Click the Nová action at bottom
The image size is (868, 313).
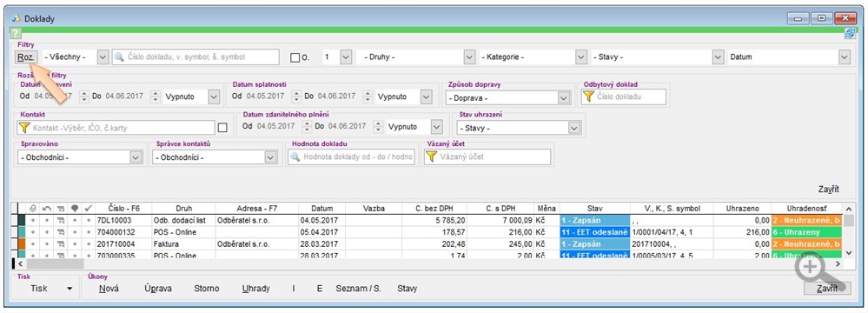pos(109,289)
